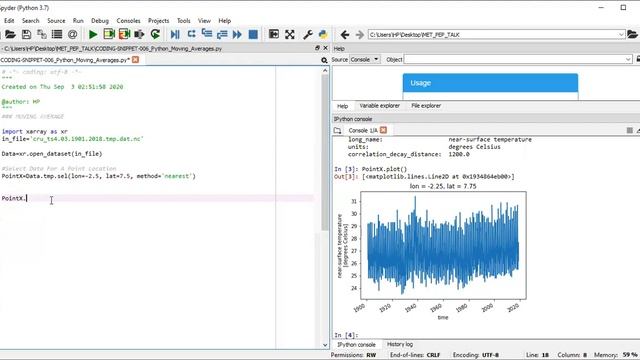Viewport: 640px width, 360px height.
Task: Open the Source Console dropdown
Action: (364, 60)
